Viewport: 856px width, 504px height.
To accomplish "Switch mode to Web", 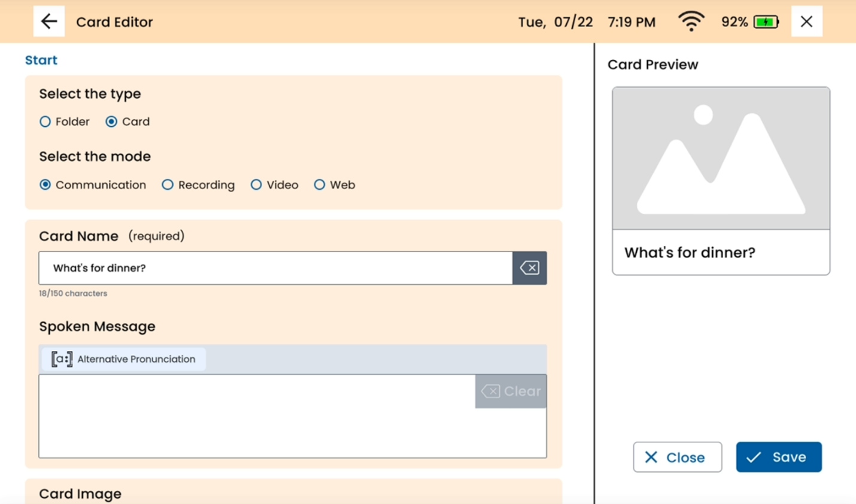I will [320, 185].
